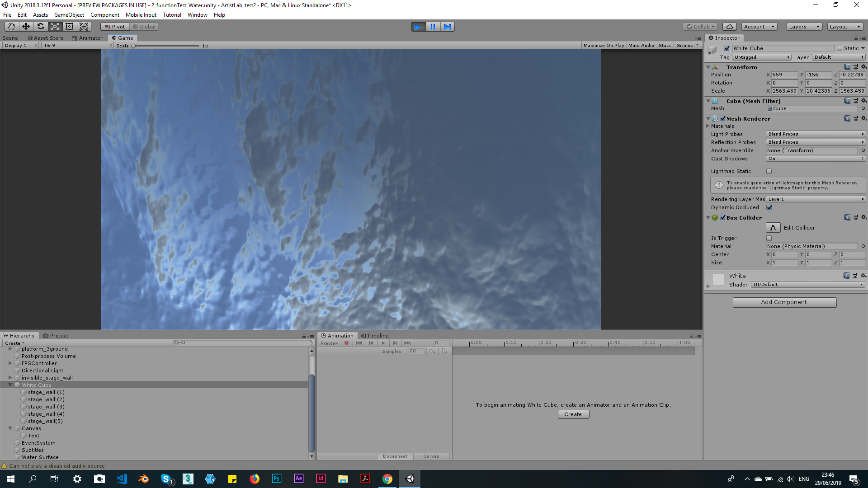Click the Add Component button
The height and width of the screenshot is (488, 868).
pyautogui.click(x=784, y=302)
